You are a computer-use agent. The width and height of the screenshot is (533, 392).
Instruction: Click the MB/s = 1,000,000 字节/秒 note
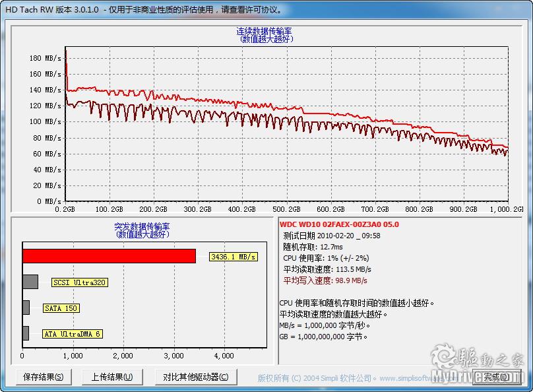[325, 325]
